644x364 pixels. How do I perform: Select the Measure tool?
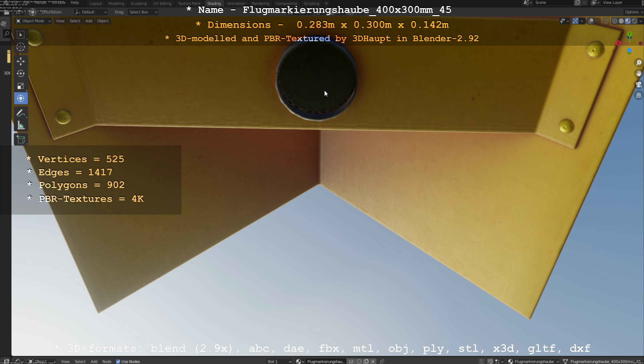pyautogui.click(x=21, y=126)
